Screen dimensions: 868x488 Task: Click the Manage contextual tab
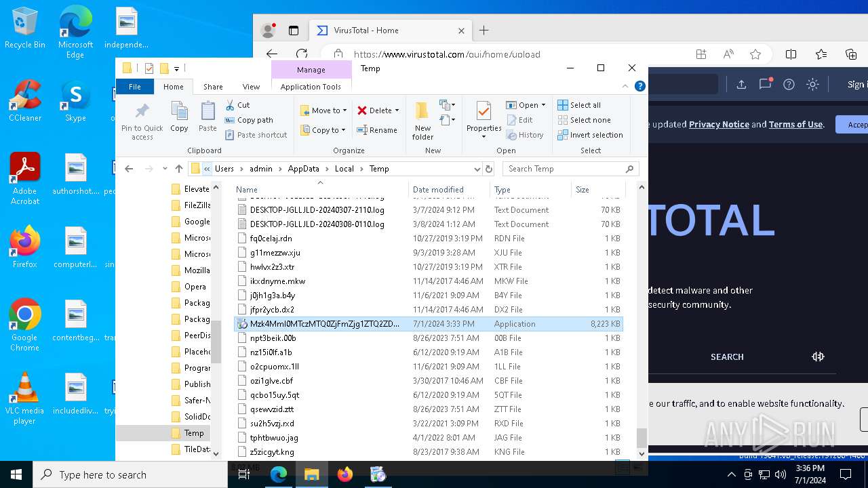coord(311,70)
